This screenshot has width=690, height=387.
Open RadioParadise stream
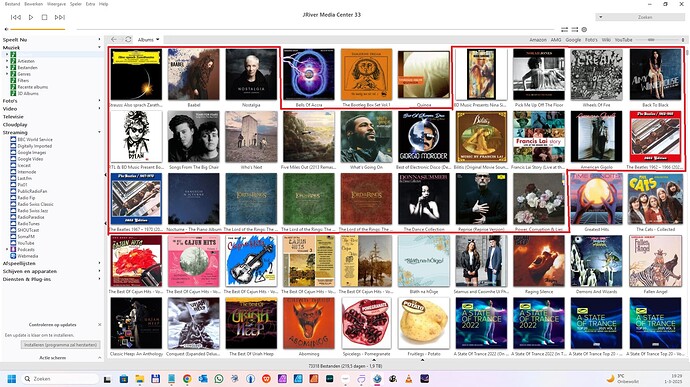click(31, 217)
